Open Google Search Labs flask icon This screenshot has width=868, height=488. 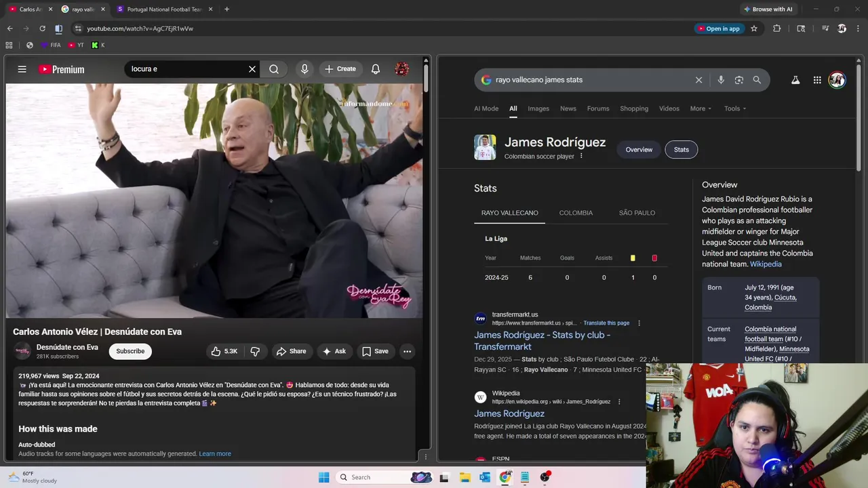795,80
